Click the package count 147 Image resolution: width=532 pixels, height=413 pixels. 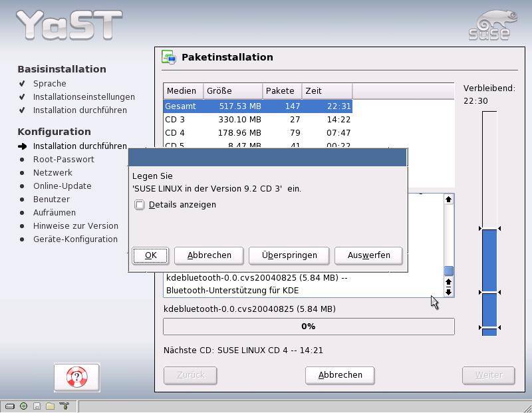(293, 106)
